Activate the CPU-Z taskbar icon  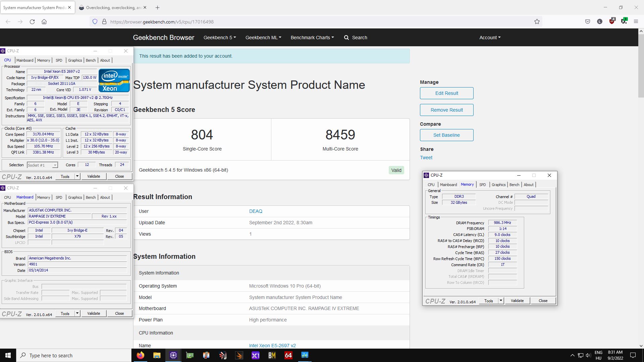(173, 355)
